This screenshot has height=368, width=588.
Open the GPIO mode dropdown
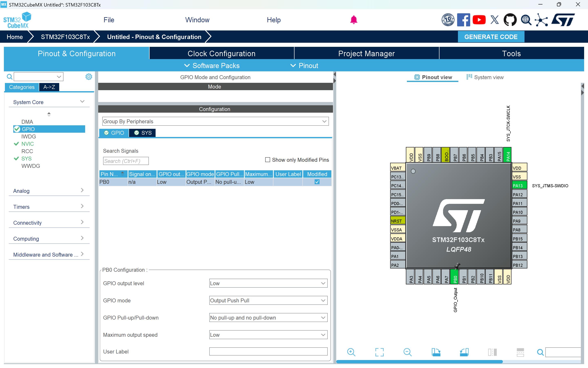[x=268, y=300]
